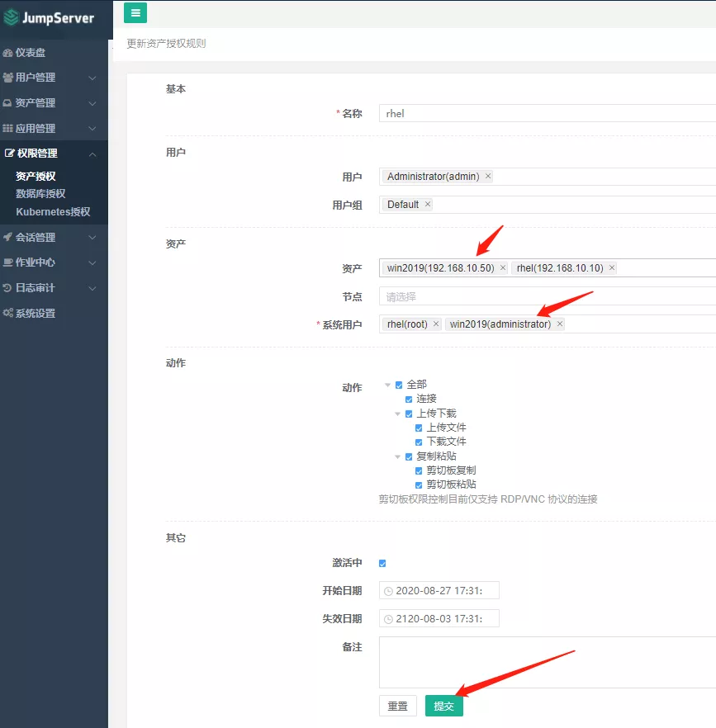Click the hamburger menu toggle button

(135, 12)
